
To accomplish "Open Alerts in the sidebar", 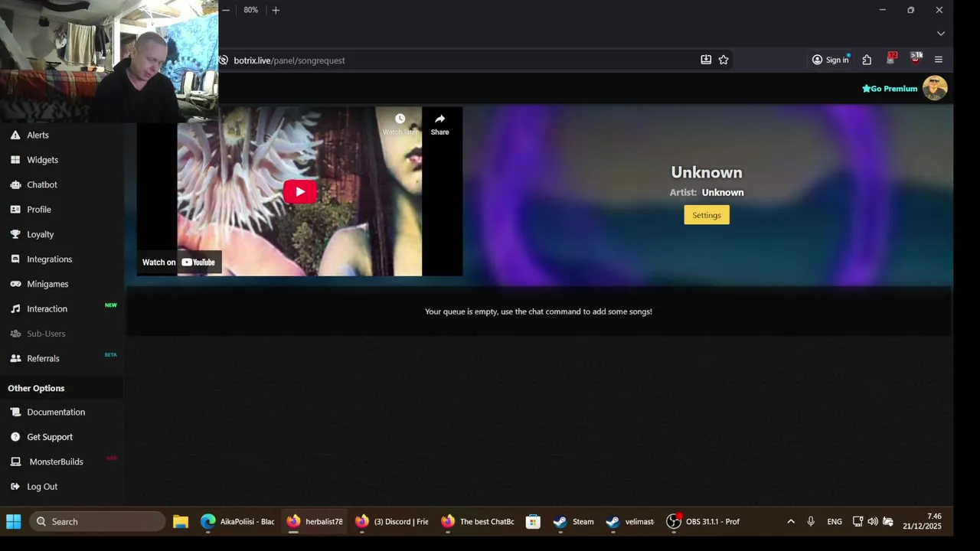I will click(38, 135).
